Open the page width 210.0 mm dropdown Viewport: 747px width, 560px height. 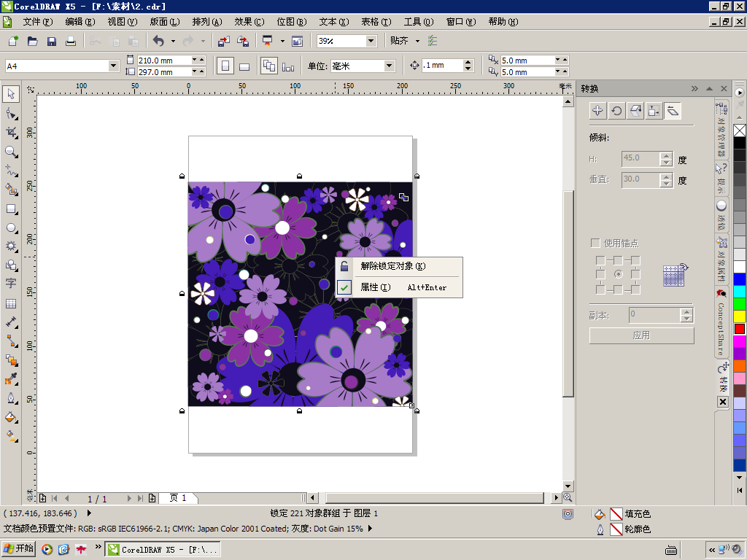194,60
